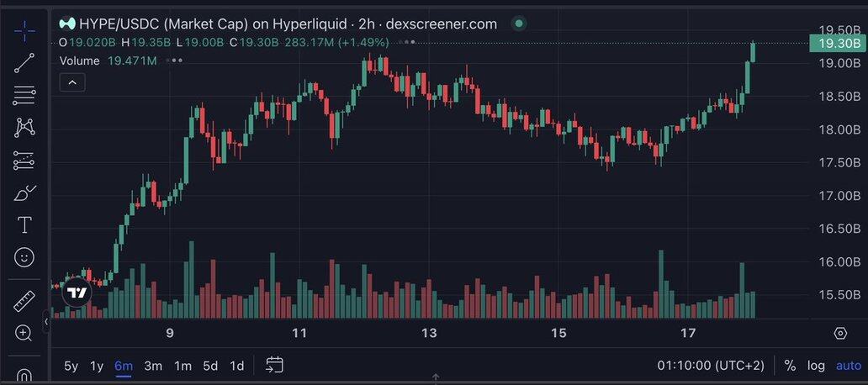Toggle log scale mode
This screenshot has height=385, width=868.
point(816,366)
